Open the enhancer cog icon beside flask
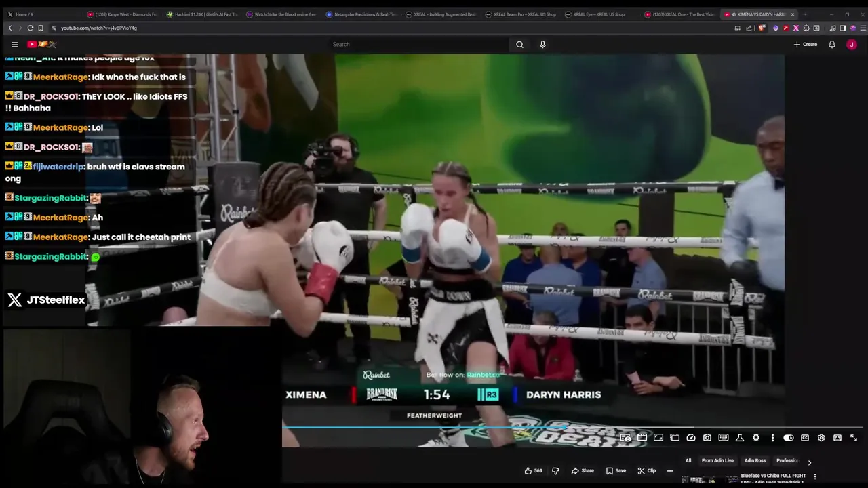 click(756, 438)
